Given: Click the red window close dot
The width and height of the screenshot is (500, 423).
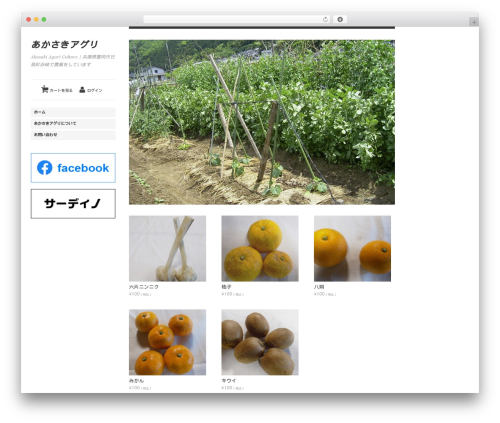Looking at the screenshot, I should [29, 19].
